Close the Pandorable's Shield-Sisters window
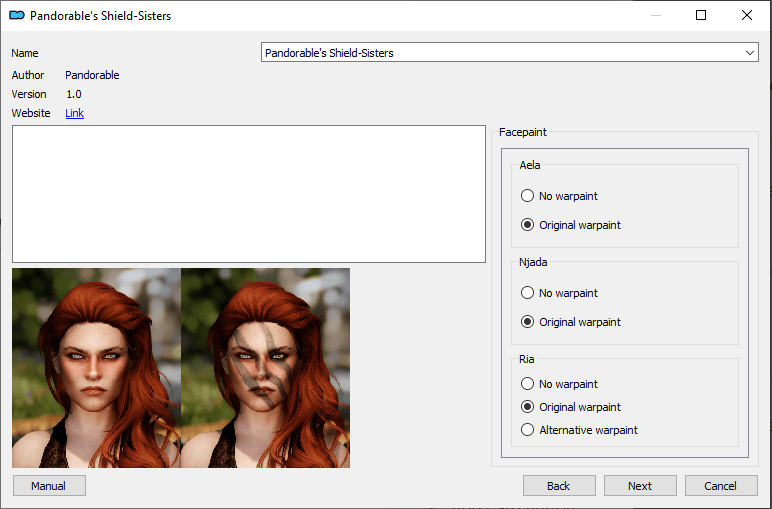772x509 pixels. (746, 15)
